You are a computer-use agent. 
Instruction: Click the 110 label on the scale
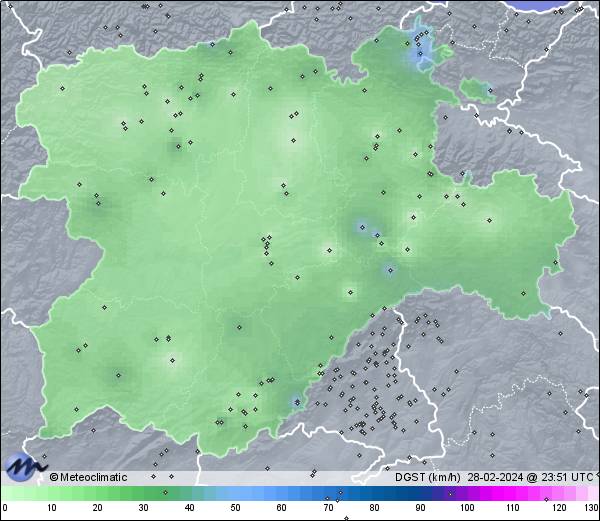point(513,508)
